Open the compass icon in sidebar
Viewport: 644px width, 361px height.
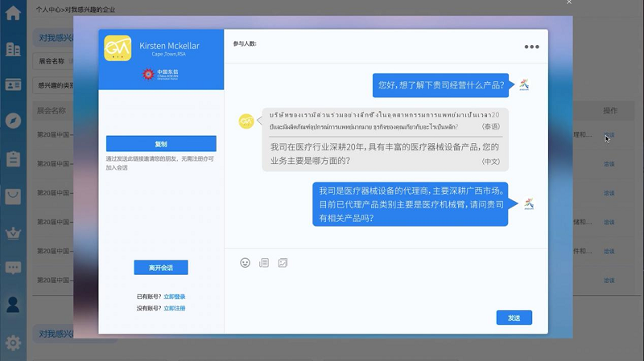[13, 121]
